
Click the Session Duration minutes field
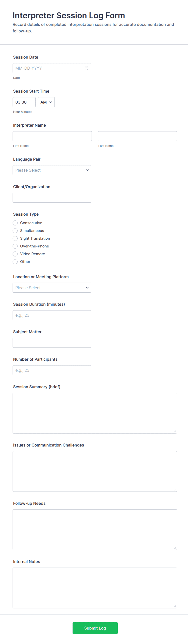pos(52,315)
